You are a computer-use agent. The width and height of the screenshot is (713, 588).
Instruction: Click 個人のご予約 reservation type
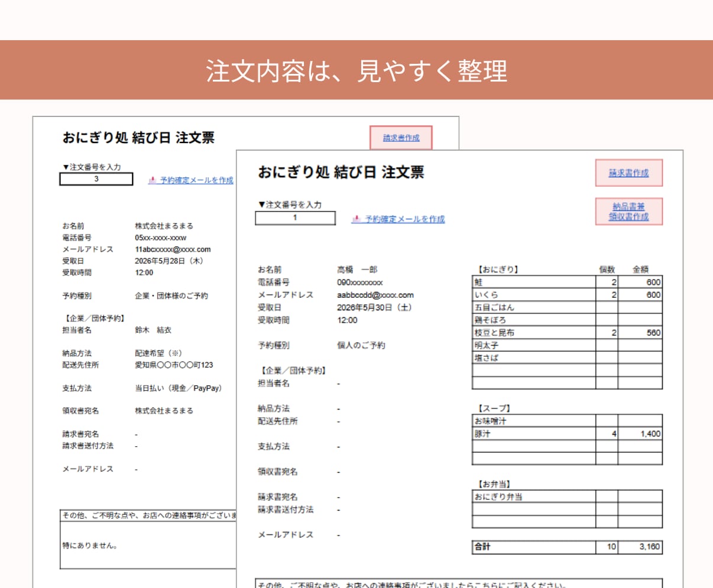pyautogui.click(x=361, y=345)
